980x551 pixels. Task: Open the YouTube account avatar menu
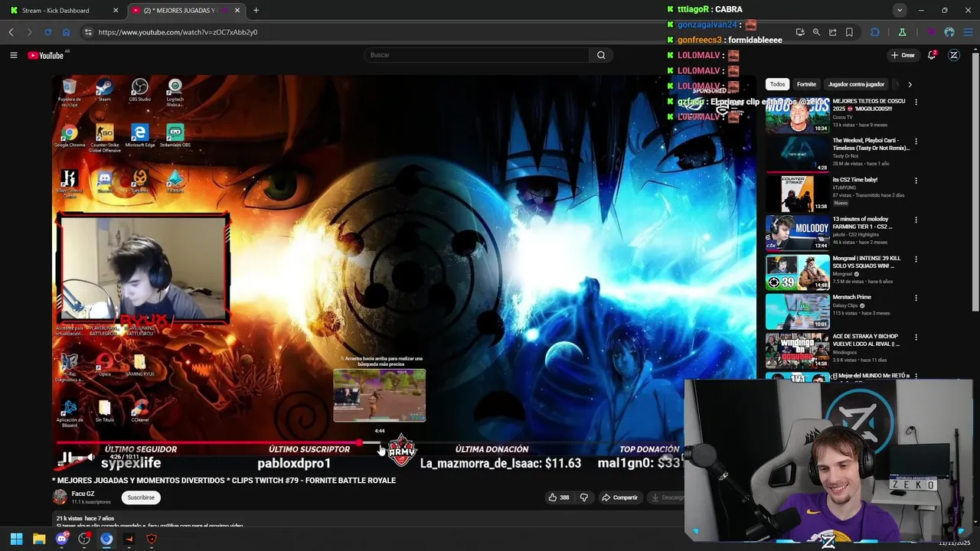coord(954,55)
